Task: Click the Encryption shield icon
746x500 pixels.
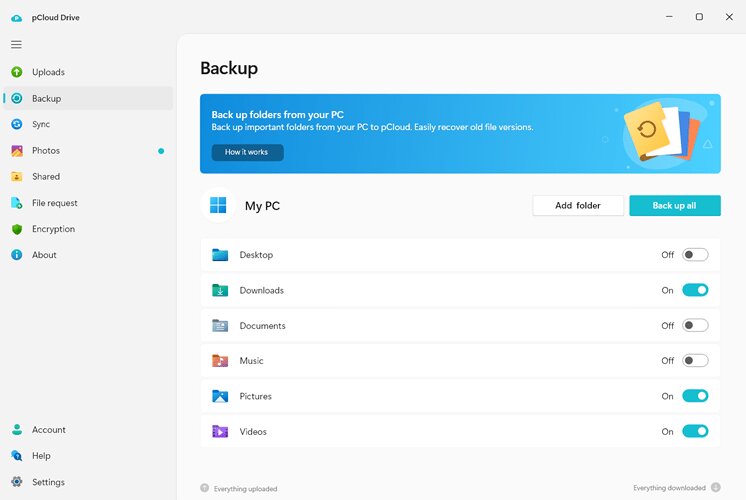Action: coord(17,229)
